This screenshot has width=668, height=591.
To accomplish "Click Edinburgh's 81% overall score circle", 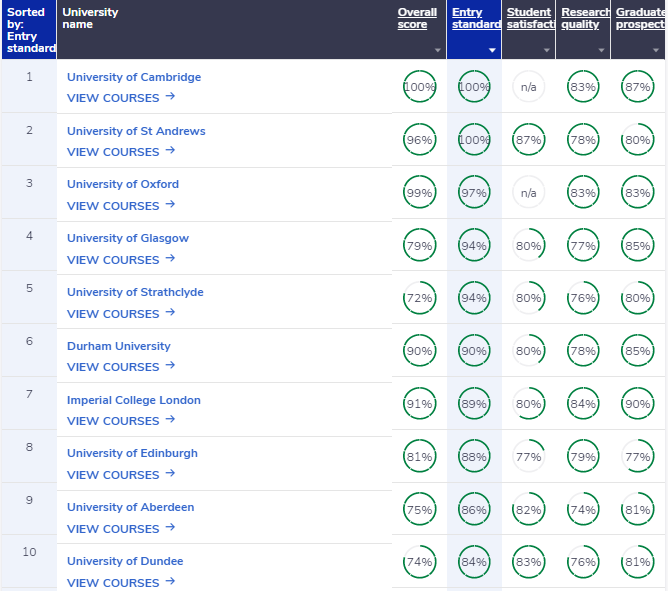I will (420, 457).
